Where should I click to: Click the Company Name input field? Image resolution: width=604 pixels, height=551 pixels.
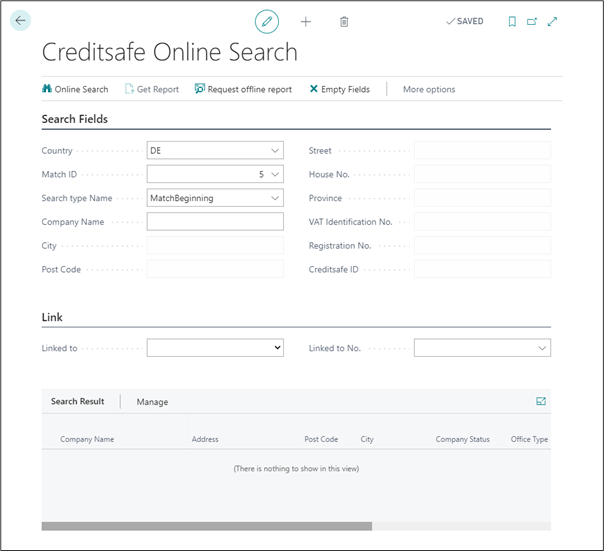point(215,222)
